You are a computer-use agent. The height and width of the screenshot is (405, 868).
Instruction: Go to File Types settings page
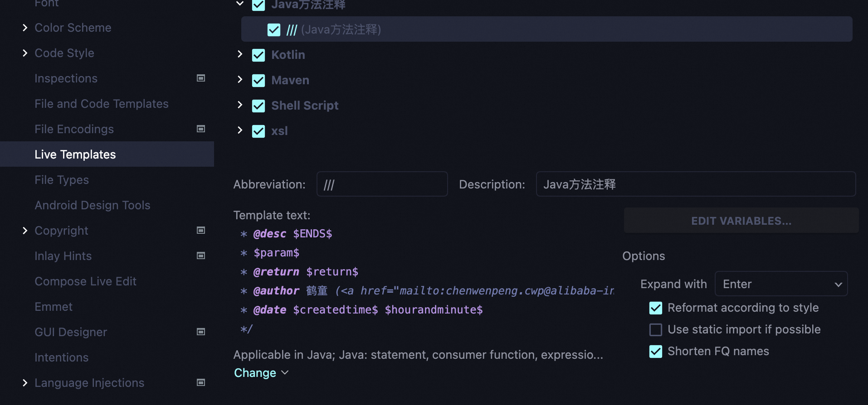pyautogui.click(x=62, y=180)
